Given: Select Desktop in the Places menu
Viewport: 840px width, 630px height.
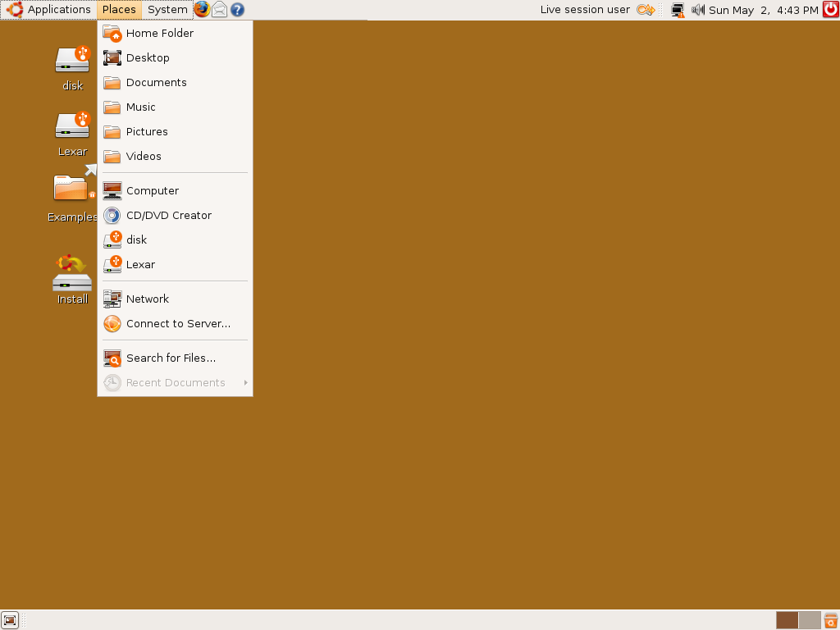Looking at the screenshot, I should coord(176,58).
